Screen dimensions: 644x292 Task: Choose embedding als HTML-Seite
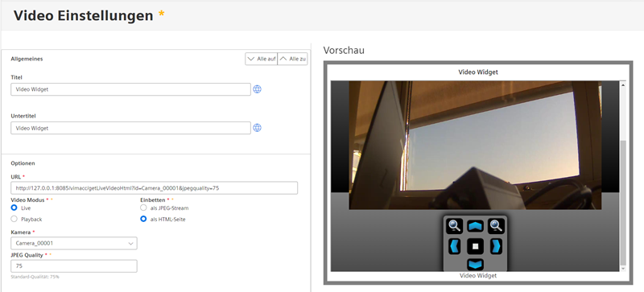pos(143,219)
